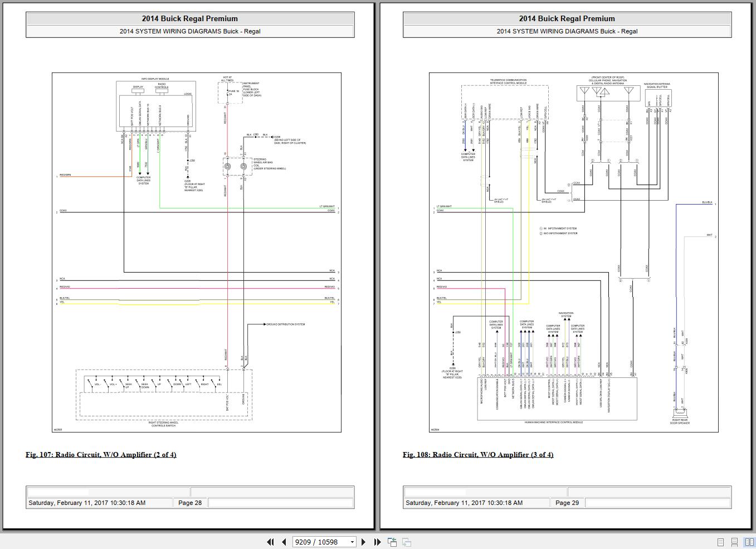Viewport: 756px width, 549px height.
Task: Open the page number dropdown arrow
Action: [352, 542]
